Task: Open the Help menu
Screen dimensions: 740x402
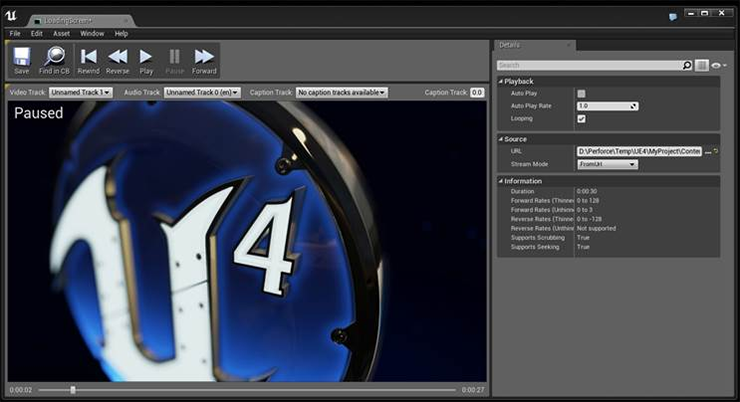Action: point(121,34)
